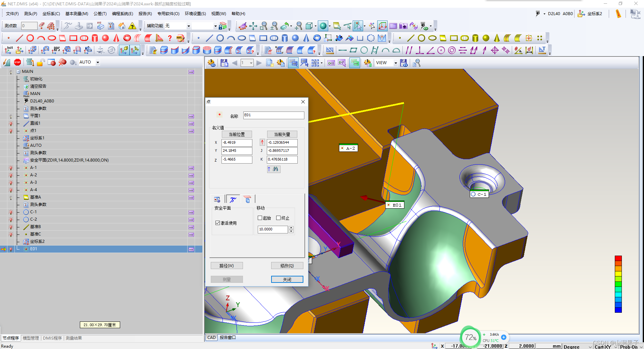Click the red torus feature icon
The image size is (644, 349).
(127, 38)
